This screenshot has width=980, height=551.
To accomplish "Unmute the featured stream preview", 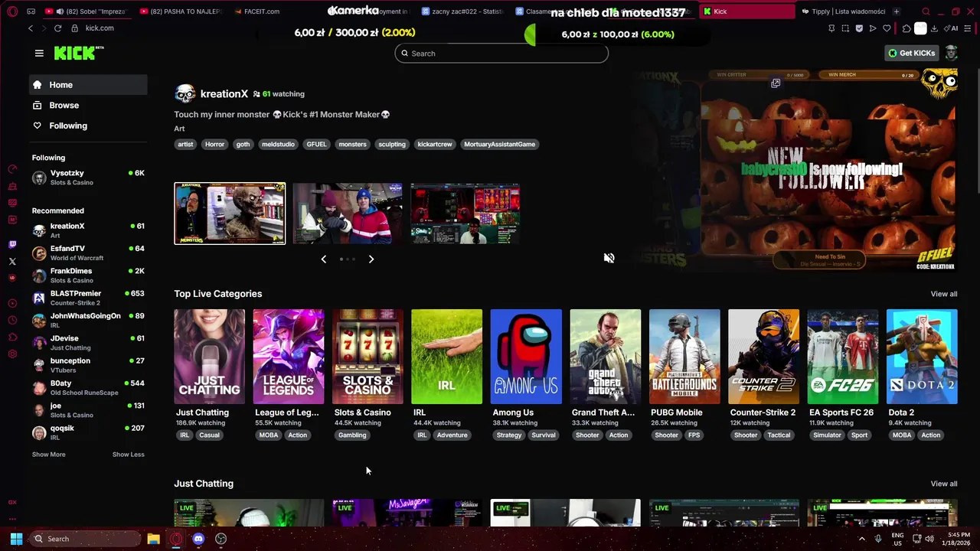I will pyautogui.click(x=609, y=258).
